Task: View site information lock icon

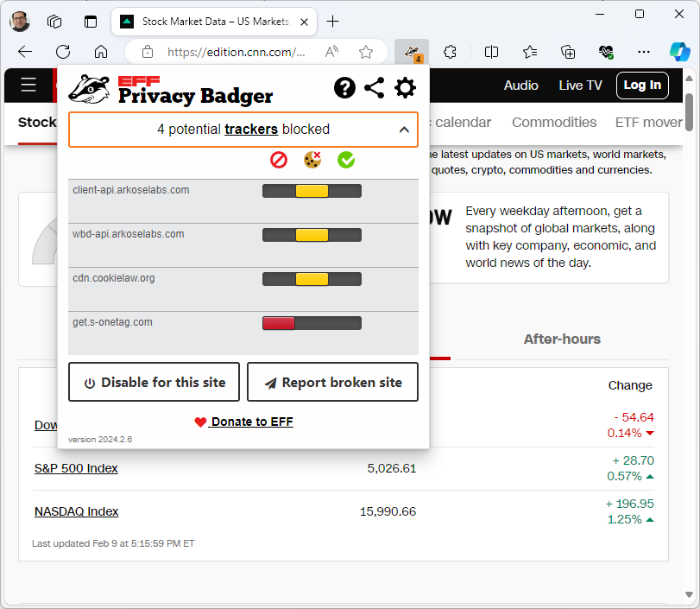Action: 148,52
